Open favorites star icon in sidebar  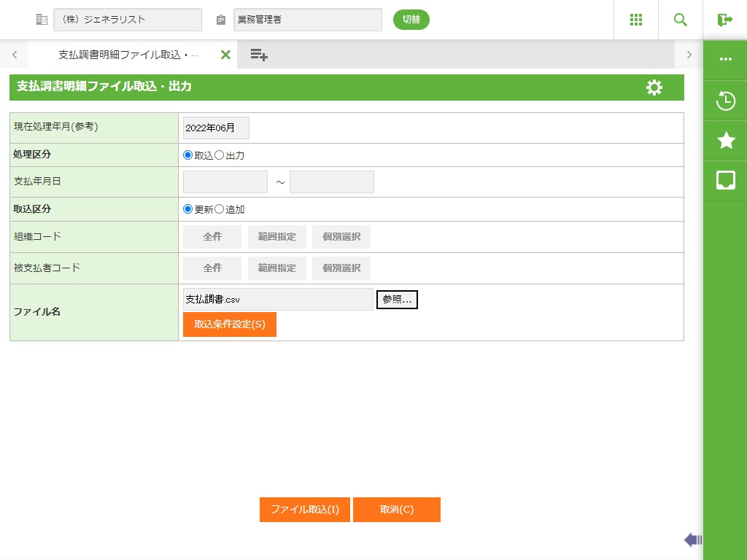[725, 141]
